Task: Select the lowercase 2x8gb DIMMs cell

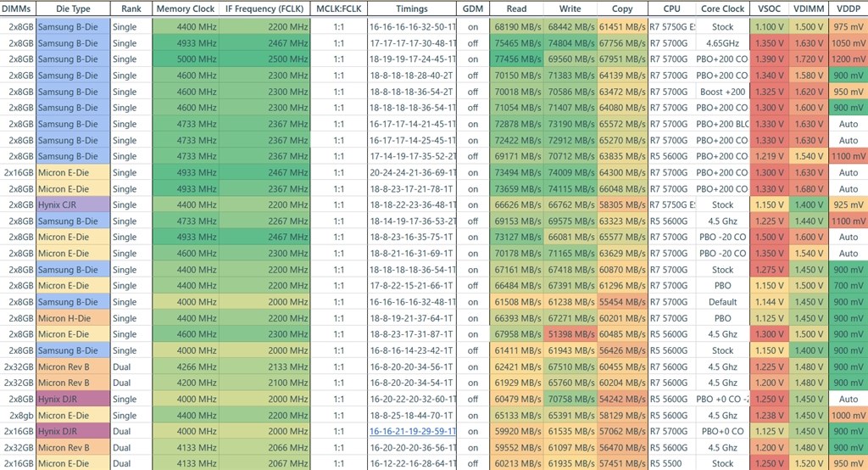Action: tap(17, 415)
